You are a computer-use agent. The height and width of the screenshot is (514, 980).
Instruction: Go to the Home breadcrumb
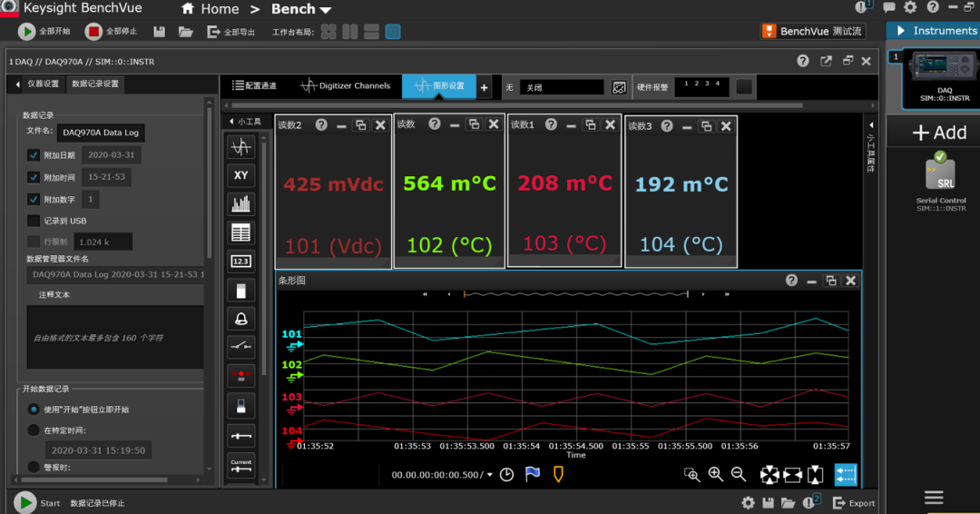[210, 9]
